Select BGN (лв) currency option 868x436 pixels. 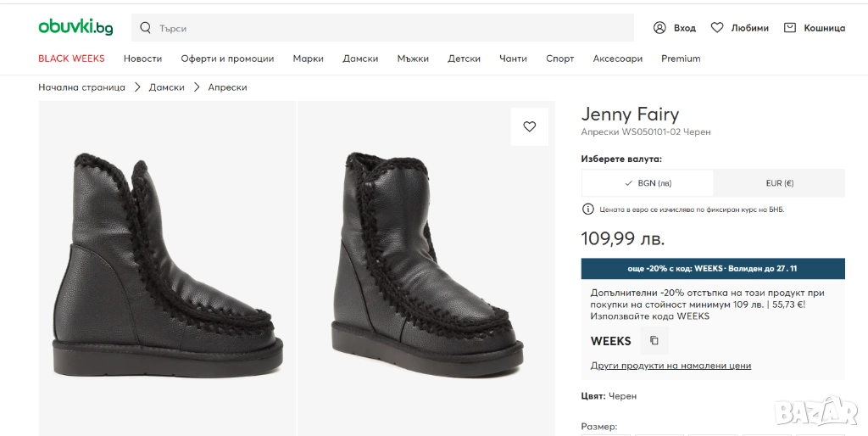coord(648,183)
